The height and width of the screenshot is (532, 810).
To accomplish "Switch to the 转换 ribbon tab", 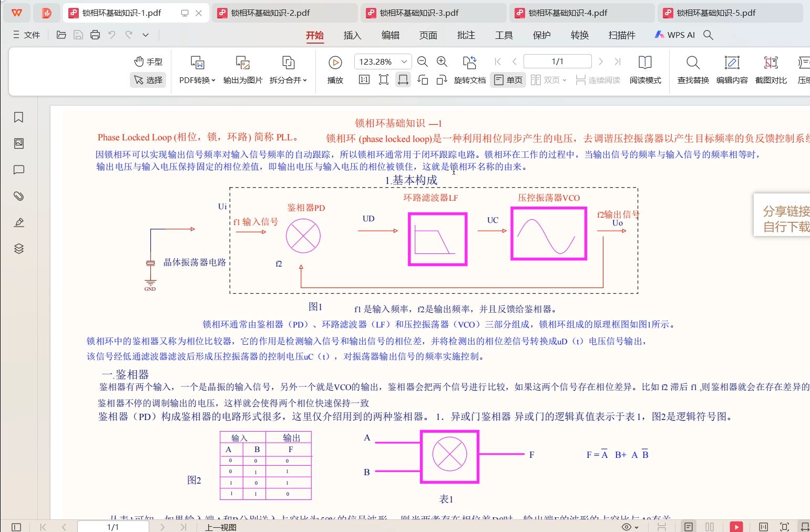I will tap(579, 35).
